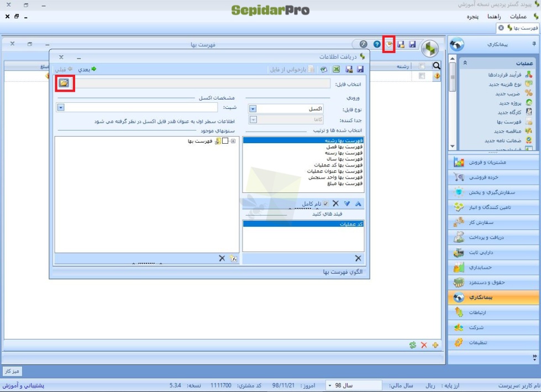
Task: Click the بعدی next button
Action: (x=87, y=69)
